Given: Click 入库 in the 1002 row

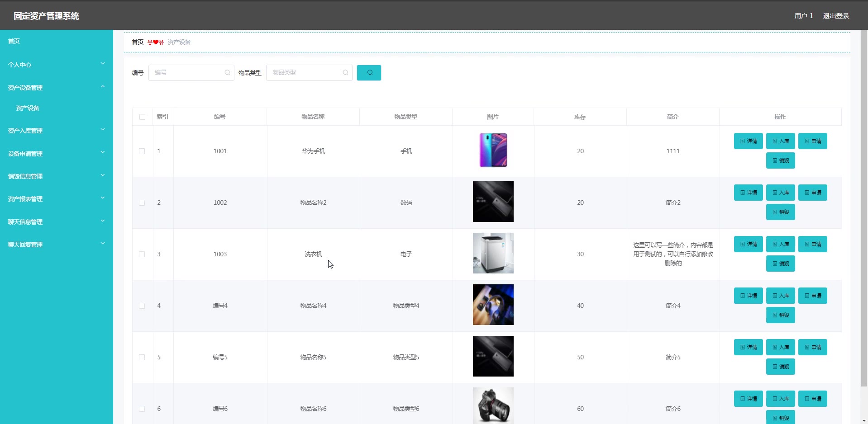Looking at the screenshot, I should tap(781, 193).
